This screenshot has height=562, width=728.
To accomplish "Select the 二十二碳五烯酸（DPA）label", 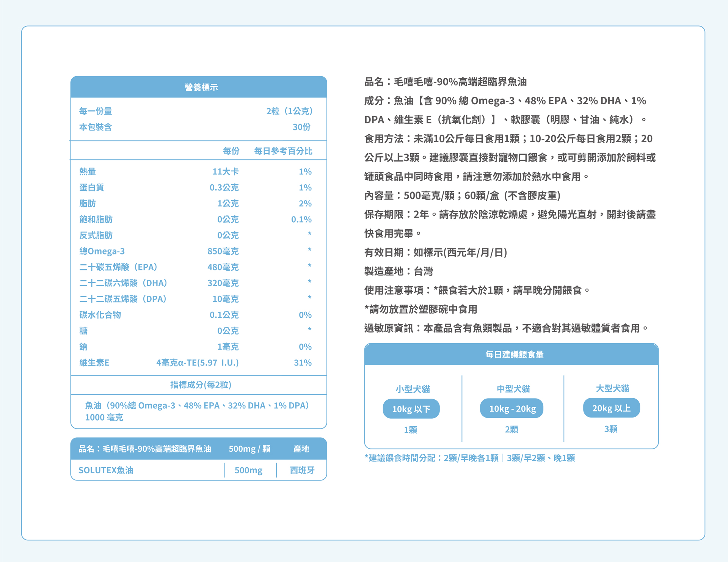I will [x=123, y=299].
